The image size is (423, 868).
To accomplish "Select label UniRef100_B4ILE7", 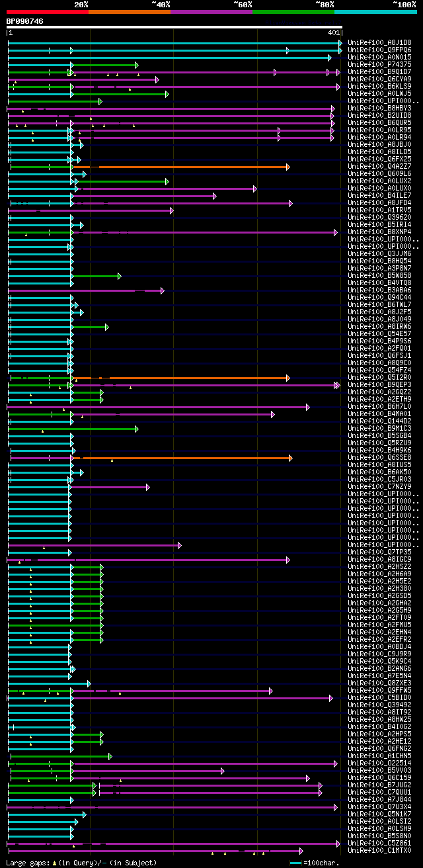I will pyautogui.click(x=379, y=195).
